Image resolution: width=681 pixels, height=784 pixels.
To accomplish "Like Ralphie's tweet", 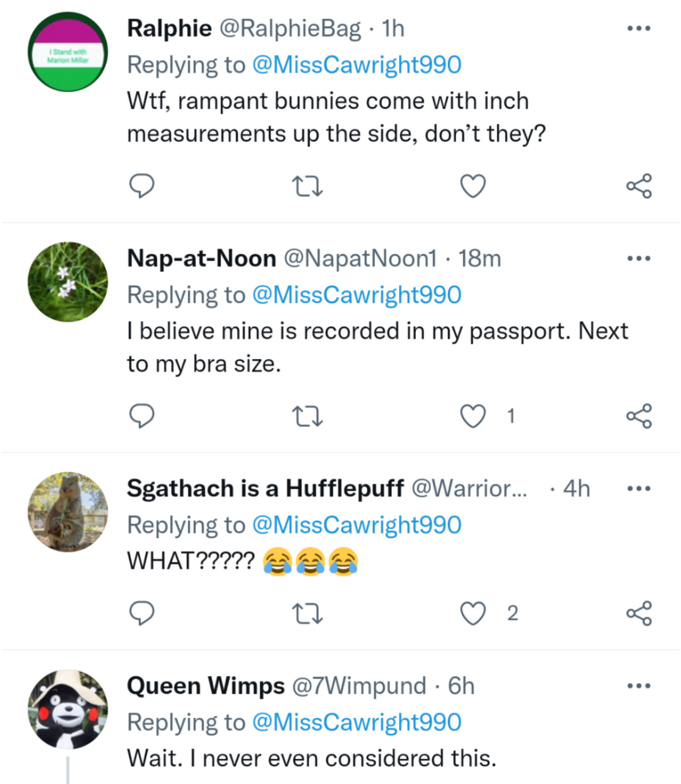I will pos(473,186).
